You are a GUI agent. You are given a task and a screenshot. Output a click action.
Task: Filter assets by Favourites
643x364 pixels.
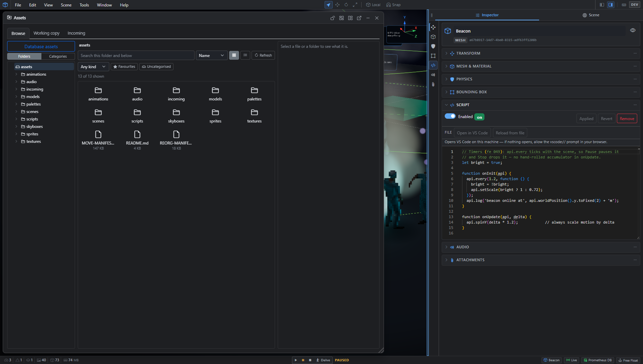tap(124, 67)
